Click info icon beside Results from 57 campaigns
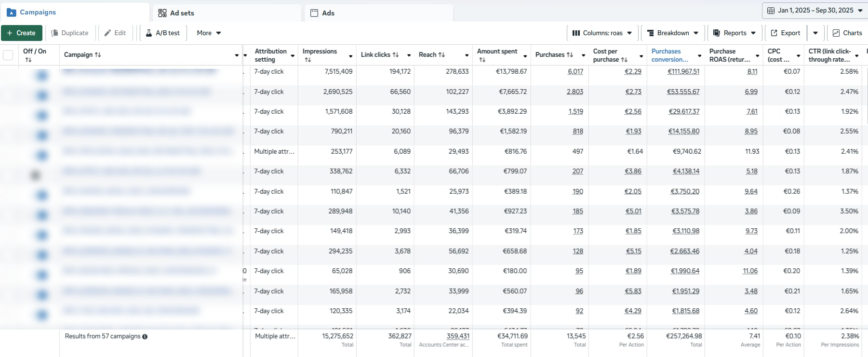Viewport: 868px width, 357px height. coord(145,337)
